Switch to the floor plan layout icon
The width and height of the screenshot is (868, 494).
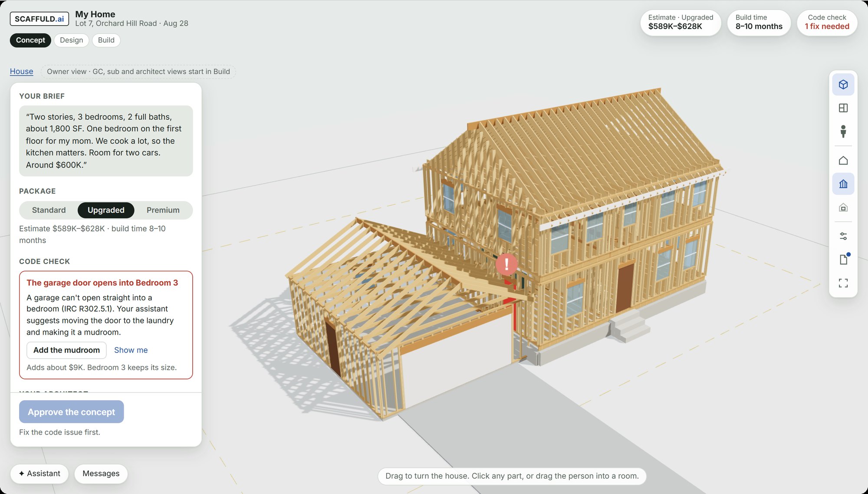pyautogui.click(x=843, y=108)
